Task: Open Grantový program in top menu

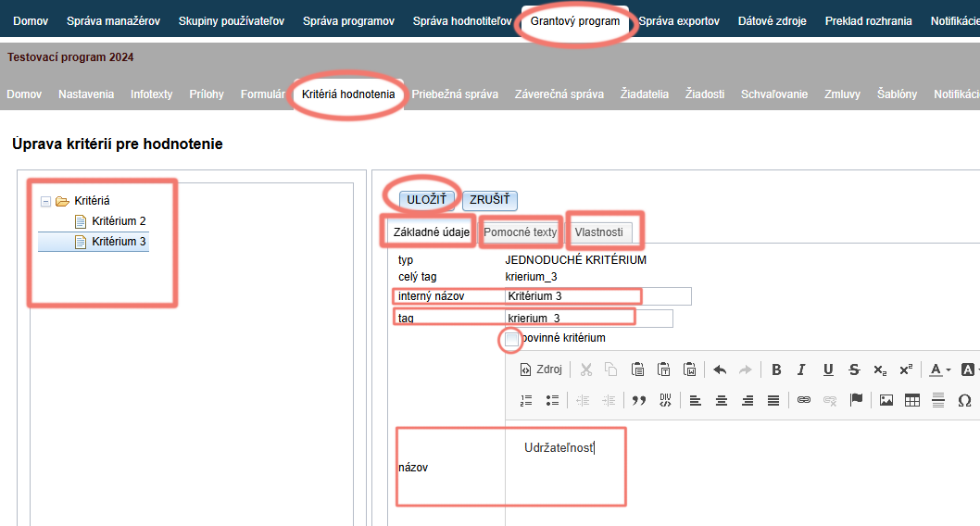Action: [575, 21]
